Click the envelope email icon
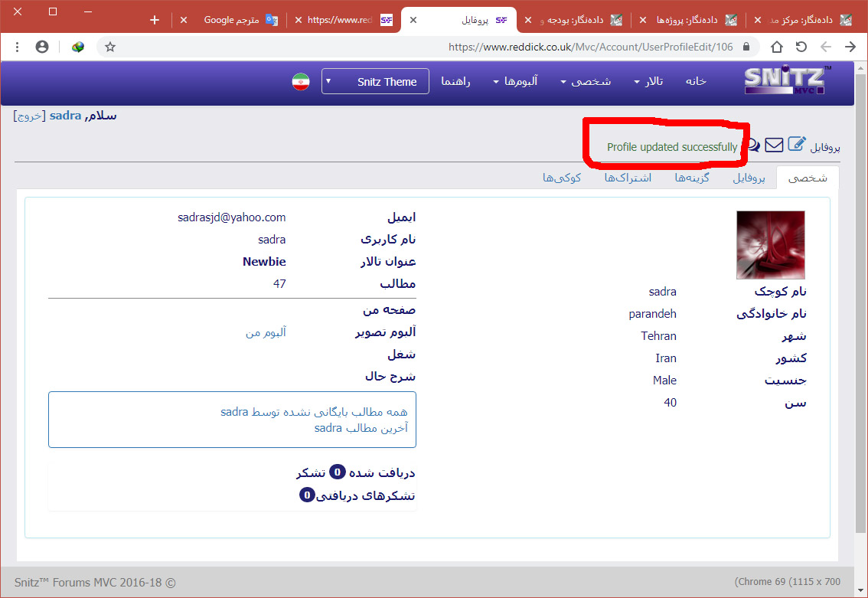This screenshot has width=868, height=598. (x=774, y=144)
